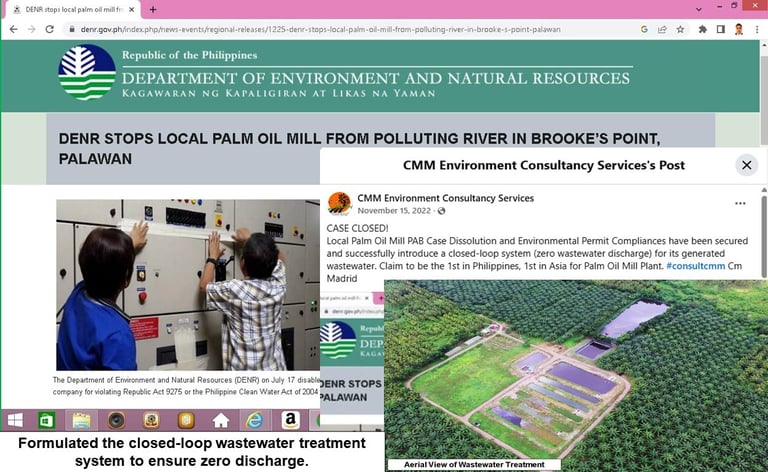This screenshot has width=768, height=472.
Task: Share this page using the share icon
Action: (662, 29)
